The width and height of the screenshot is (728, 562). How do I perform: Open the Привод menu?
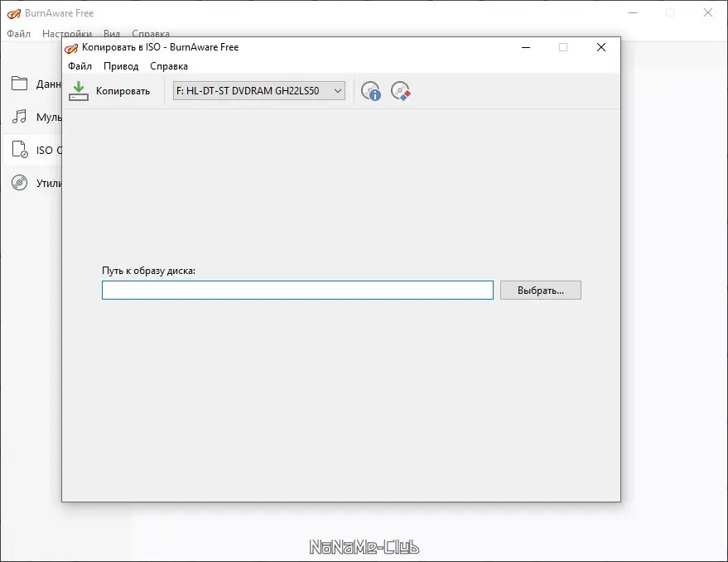pos(121,66)
